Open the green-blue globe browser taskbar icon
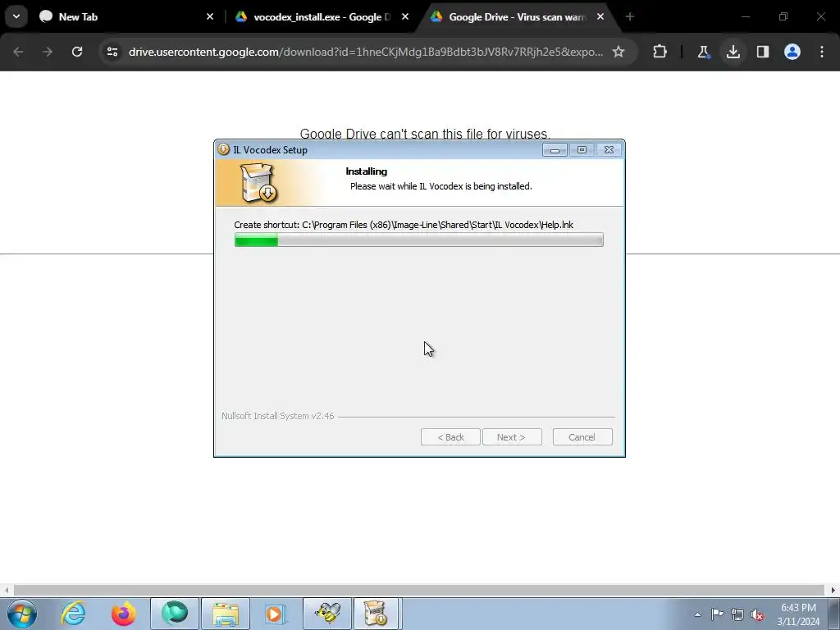The height and width of the screenshot is (630, 840). click(175, 614)
